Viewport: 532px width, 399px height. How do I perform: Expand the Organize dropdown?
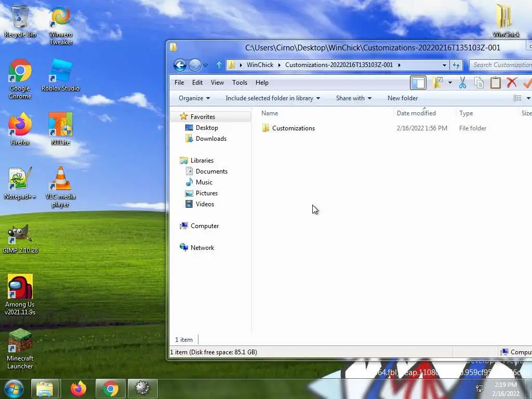pos(194,98)
